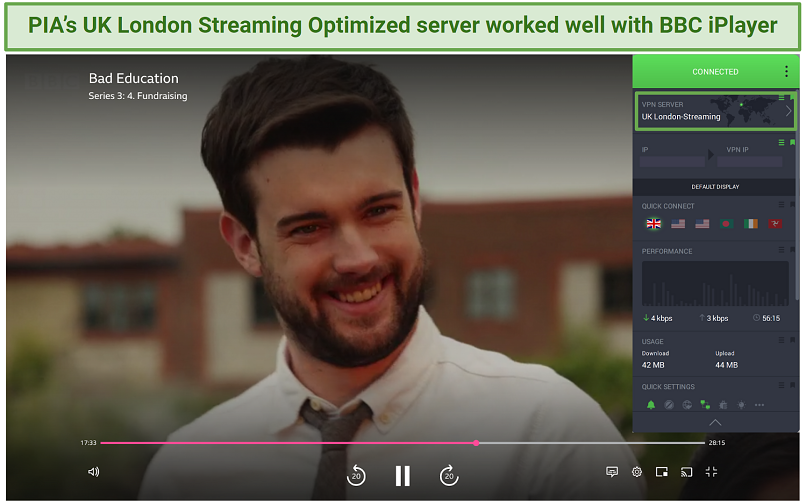Viewport: 806px width, 504px height.
Task: Enable picture-in-picture mode
Action: tap(662, 472)
